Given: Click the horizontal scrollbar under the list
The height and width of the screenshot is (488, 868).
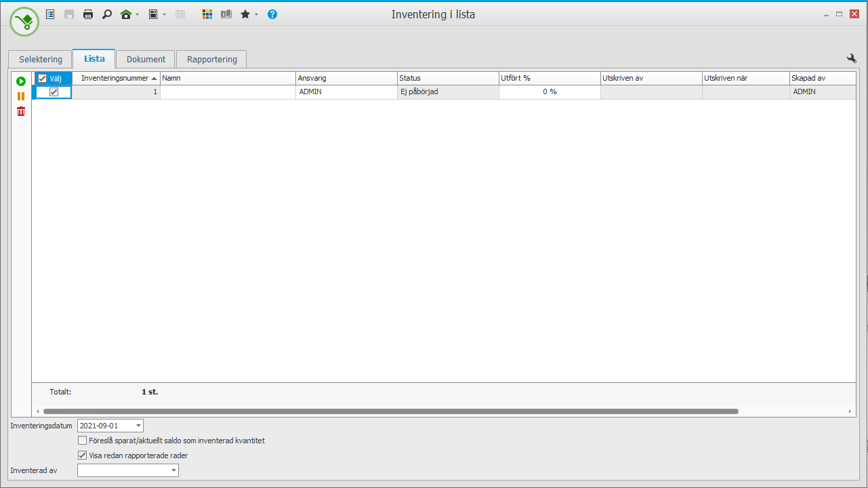Looking at the screenshot, I should (390, 411).
